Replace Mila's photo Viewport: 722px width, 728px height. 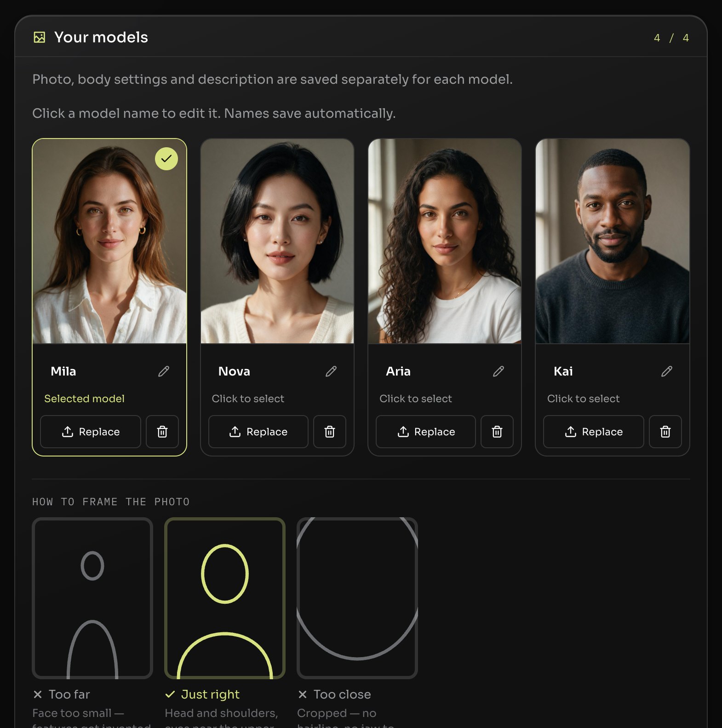click(91, 432)
